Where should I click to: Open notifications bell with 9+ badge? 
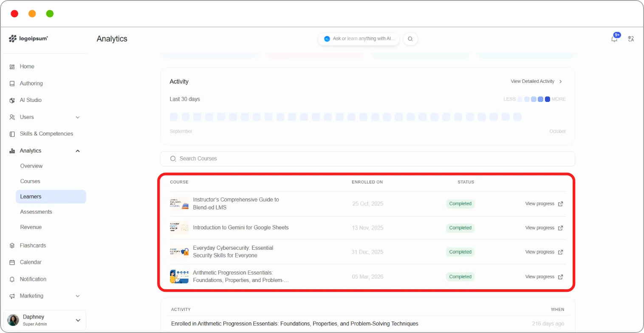click(615, 38)
